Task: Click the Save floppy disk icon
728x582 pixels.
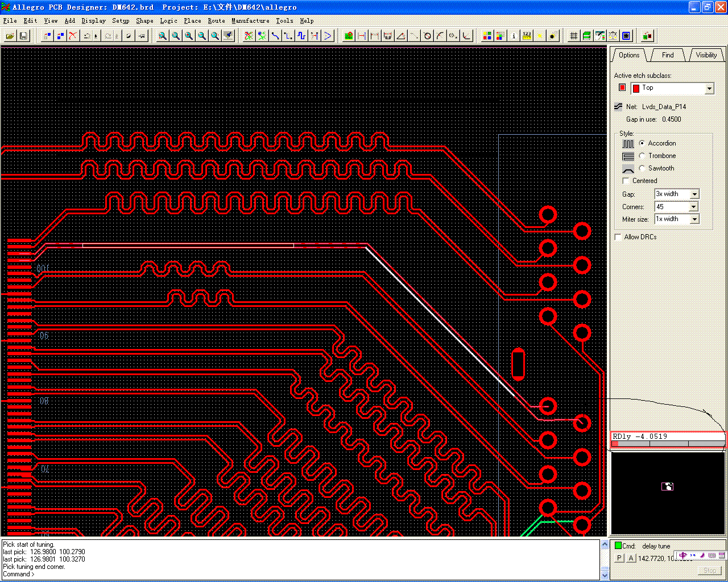Action: click(23, 36)
